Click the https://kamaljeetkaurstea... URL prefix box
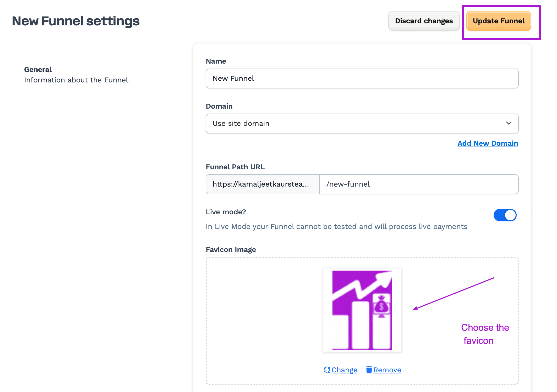 [263, 184]
